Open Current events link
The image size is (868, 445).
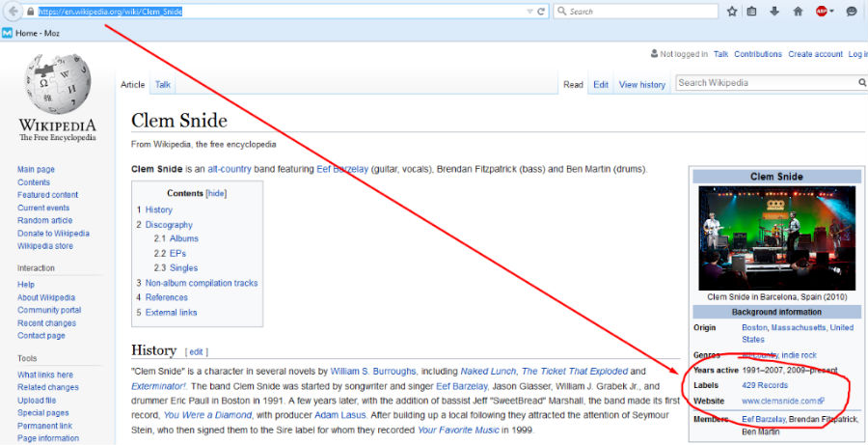43,208
